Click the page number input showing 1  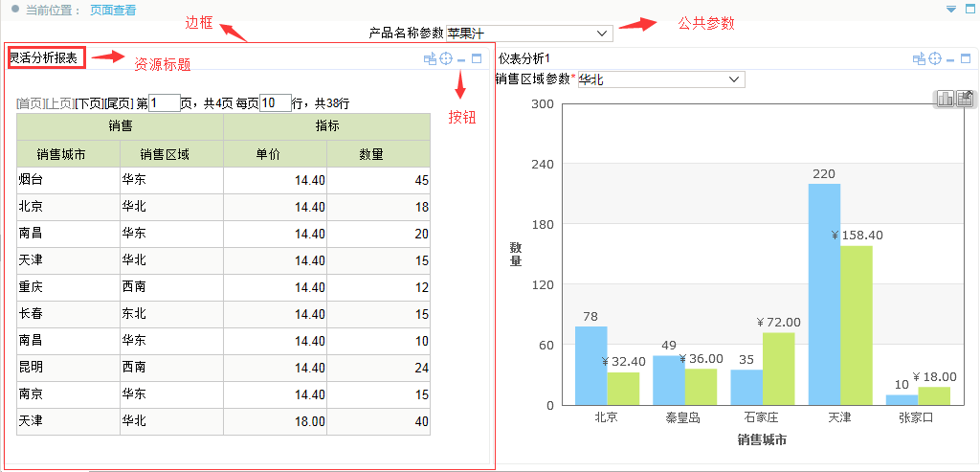165,103
